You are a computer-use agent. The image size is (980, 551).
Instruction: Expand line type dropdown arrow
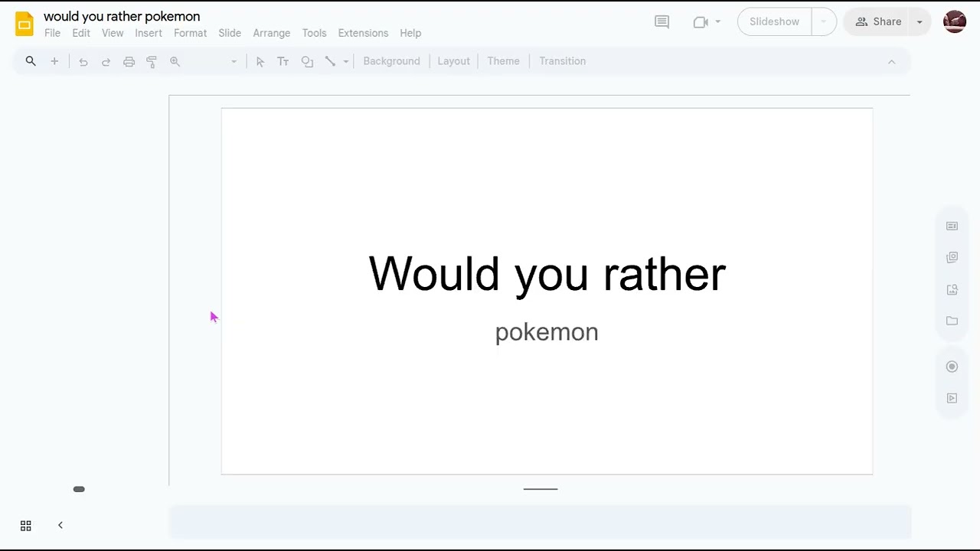point(346,61)
